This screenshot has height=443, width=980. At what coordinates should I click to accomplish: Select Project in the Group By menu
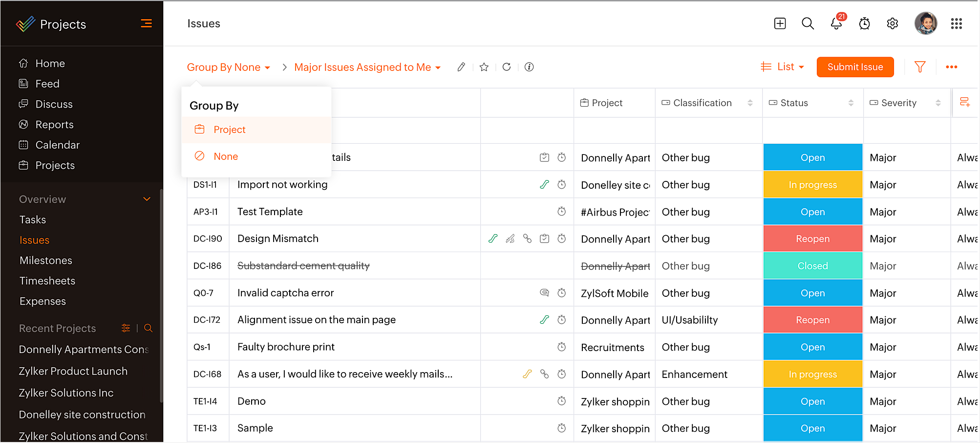(229, 130)
